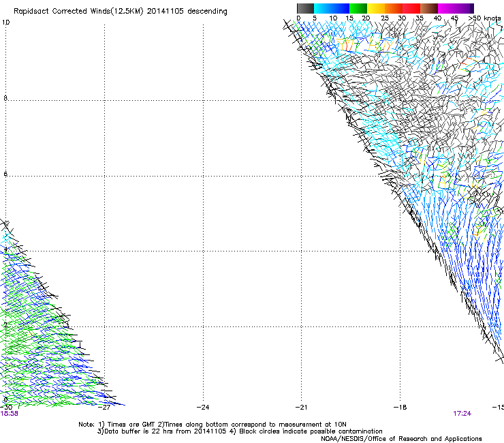504x443 pixels.
Task: Click the '25' label under the color bar
Action: (x=385, y=18)
